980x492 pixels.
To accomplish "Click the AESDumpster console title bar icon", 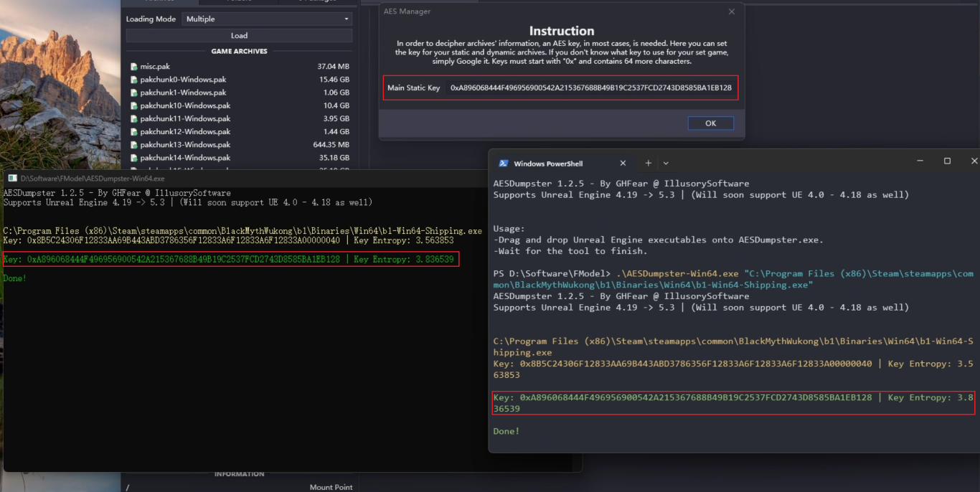I will pyautogui.click(x=13, y=179).
